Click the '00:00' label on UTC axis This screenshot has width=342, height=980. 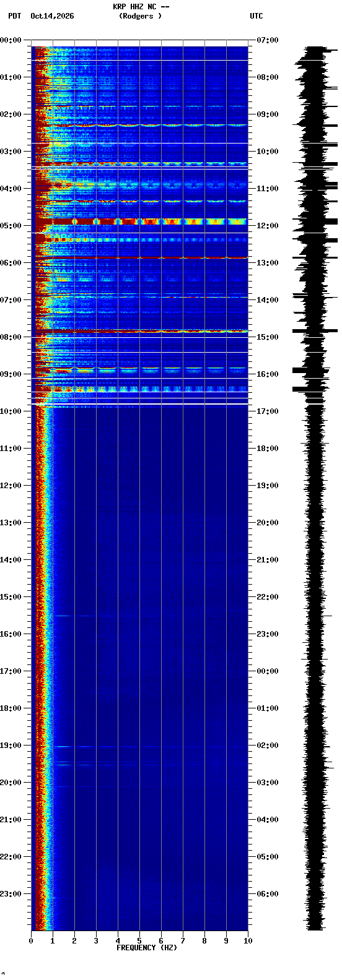pyautogui.click(x=268, y=671)
